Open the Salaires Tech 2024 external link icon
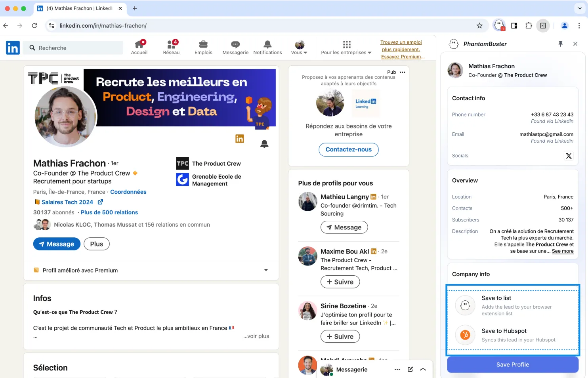This screenshot has width=588, height=378. pos(100,202)
